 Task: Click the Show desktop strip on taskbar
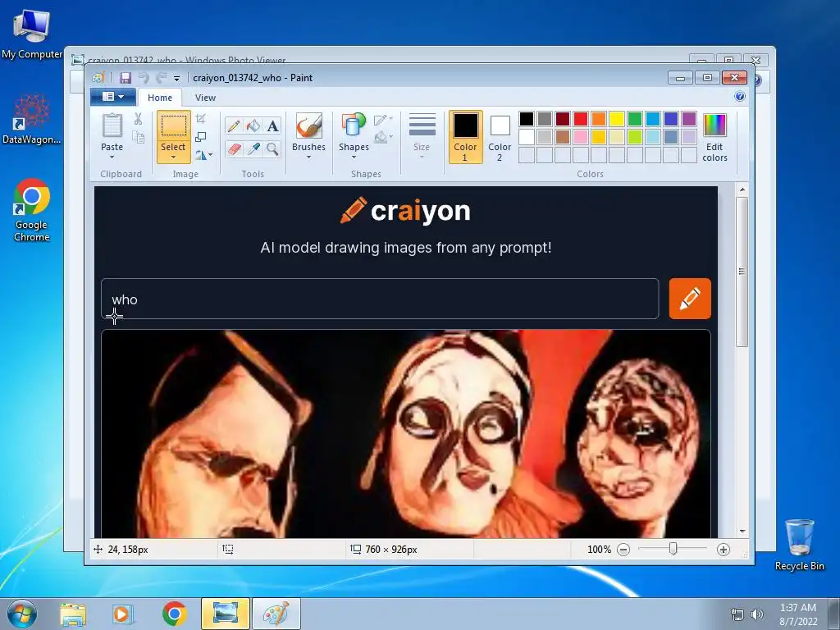click(x=833, y=614)
